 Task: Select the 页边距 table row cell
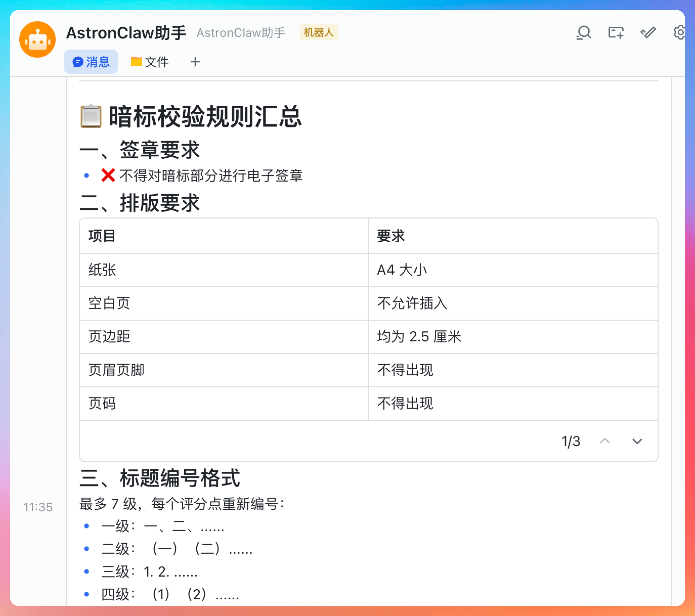click(x=109, y=337)
